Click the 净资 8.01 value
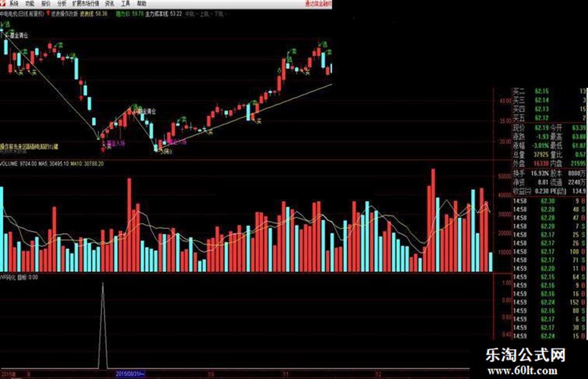 (543, 182)
